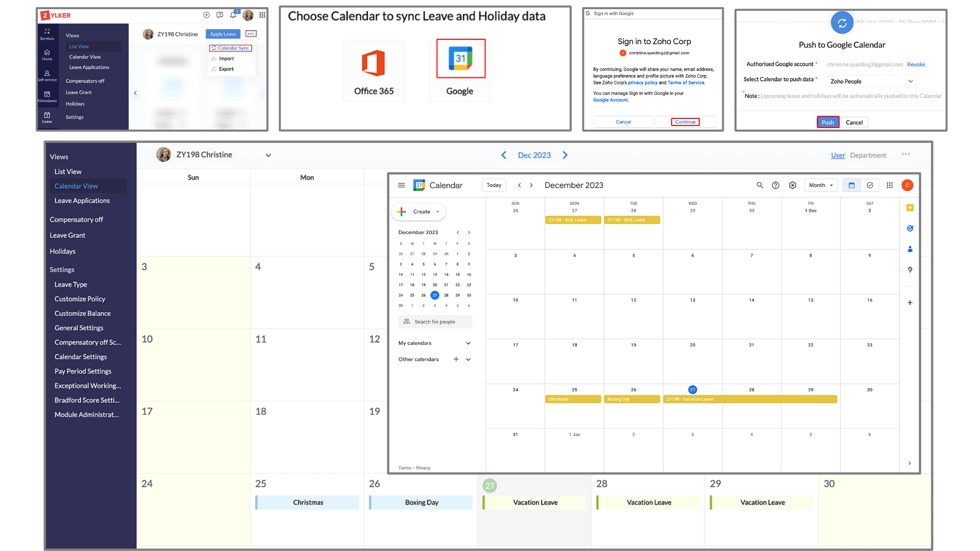
Task: Open Select Calendar Zoho People dropdown
Action: (872, 81)
